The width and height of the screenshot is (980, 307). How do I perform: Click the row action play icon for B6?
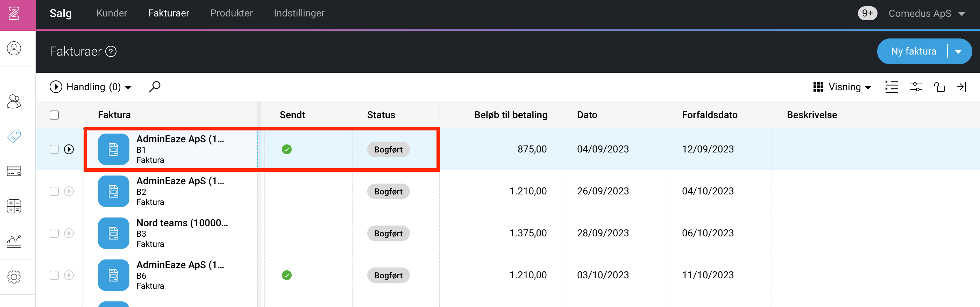pyautogui.click(x=69, y=275)
